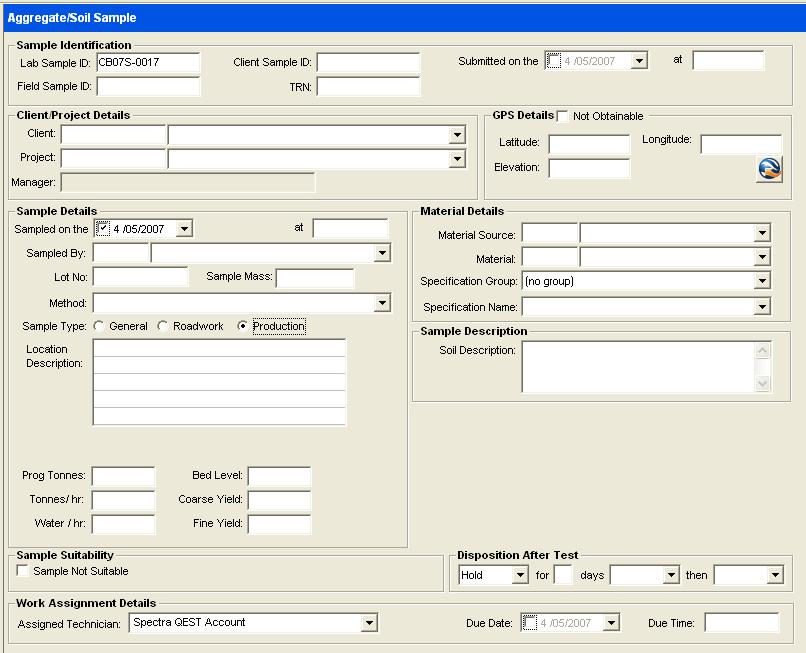
Task: Open the Method dropdown
Action: point(382,303)
